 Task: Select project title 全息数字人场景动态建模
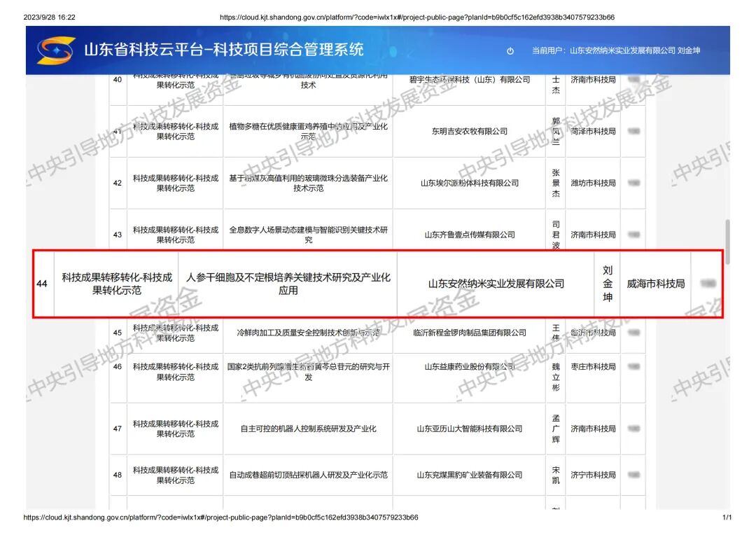[308, 235]
